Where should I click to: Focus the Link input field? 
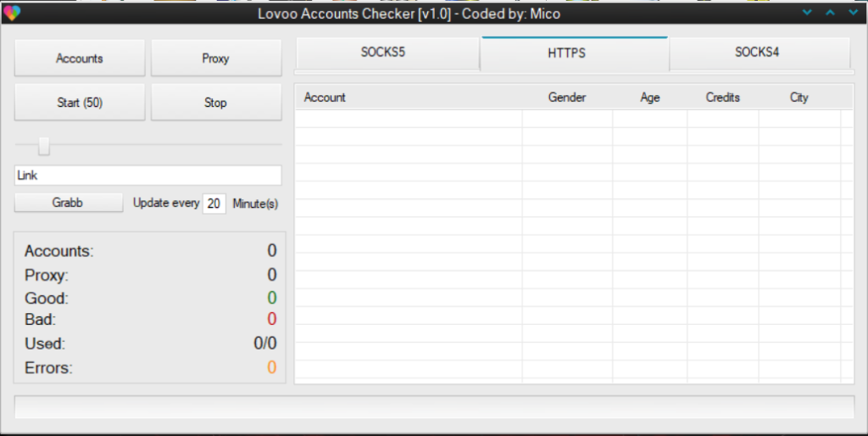pyautogui.click(x=147, y=175)
